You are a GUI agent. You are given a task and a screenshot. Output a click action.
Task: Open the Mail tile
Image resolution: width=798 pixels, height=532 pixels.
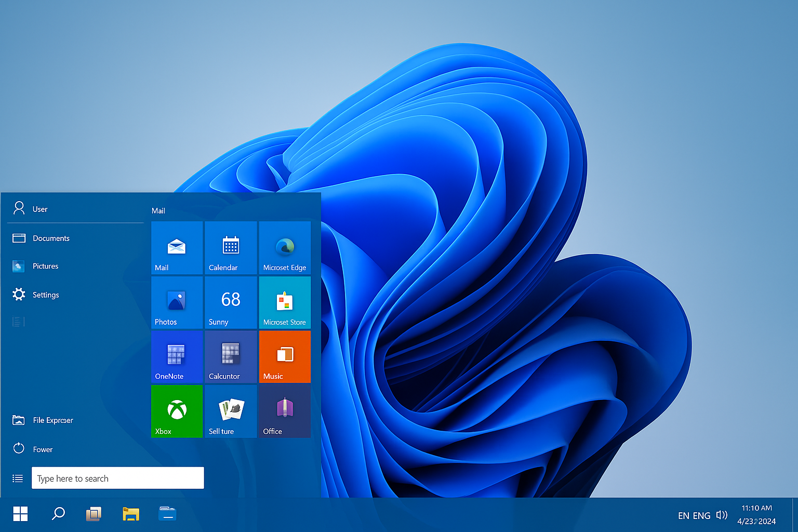[177, 248]
